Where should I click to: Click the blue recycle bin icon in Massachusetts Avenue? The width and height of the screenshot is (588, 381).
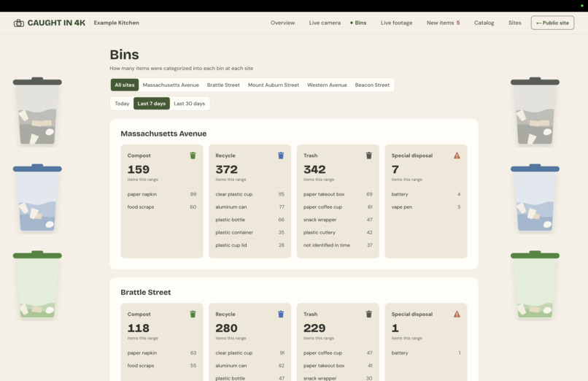[281, 155]
